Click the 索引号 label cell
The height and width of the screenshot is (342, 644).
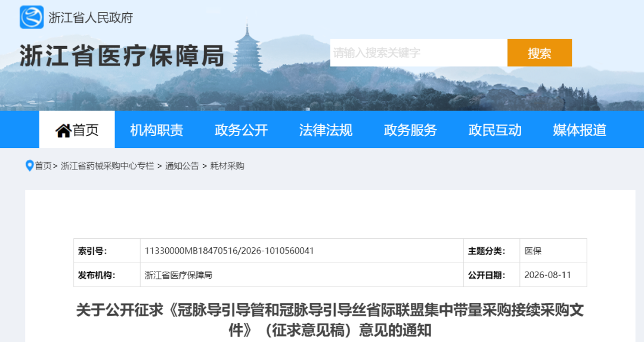[x=107, y=251]
